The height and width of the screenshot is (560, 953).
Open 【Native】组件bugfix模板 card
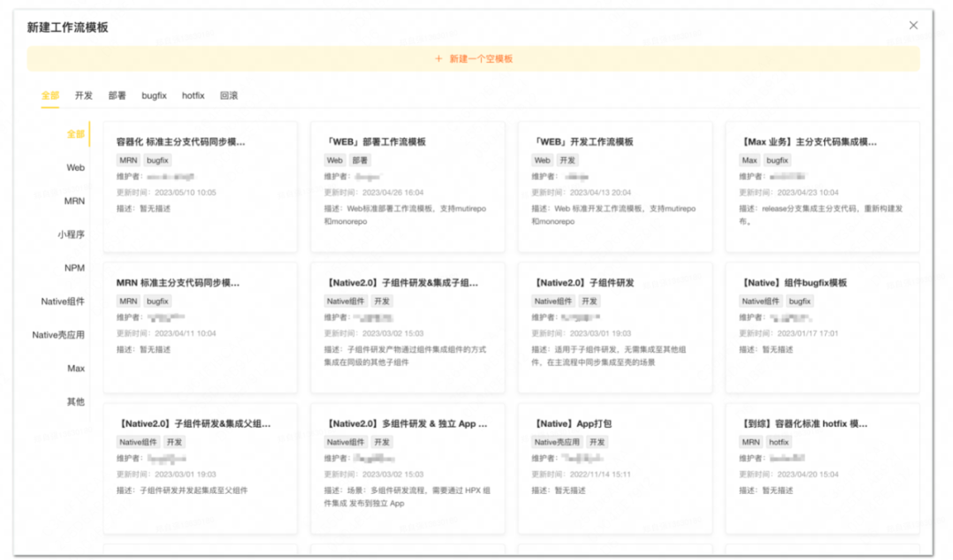[x=822, y=328]
